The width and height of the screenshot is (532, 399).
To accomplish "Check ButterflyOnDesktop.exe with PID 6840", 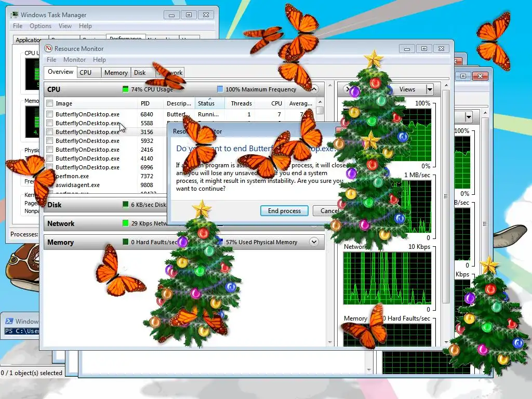I will [50, 114].
